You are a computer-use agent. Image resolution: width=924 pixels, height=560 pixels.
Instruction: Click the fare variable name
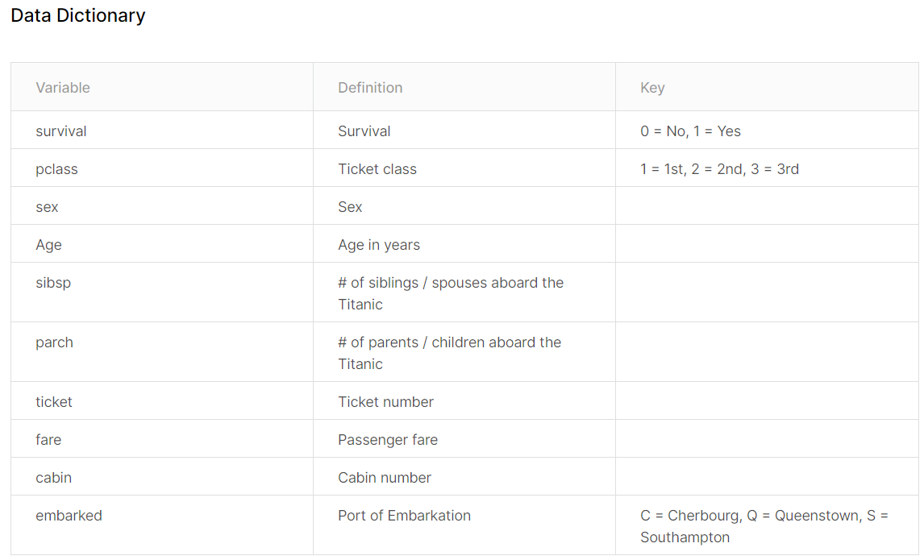click(48, 440)
